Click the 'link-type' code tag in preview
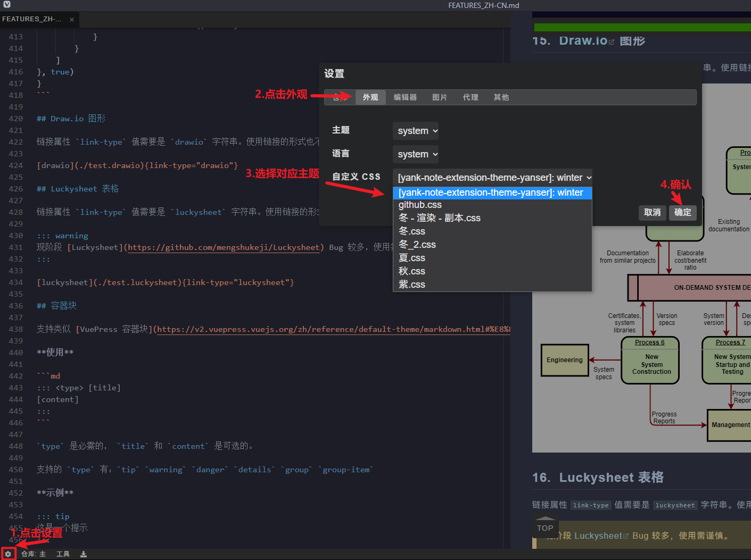 point(591,505)
